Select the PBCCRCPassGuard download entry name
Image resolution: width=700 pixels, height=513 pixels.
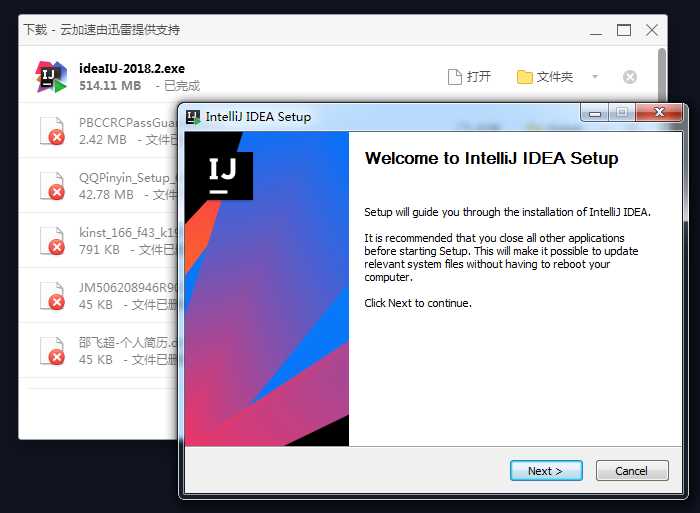coord(128,122)
